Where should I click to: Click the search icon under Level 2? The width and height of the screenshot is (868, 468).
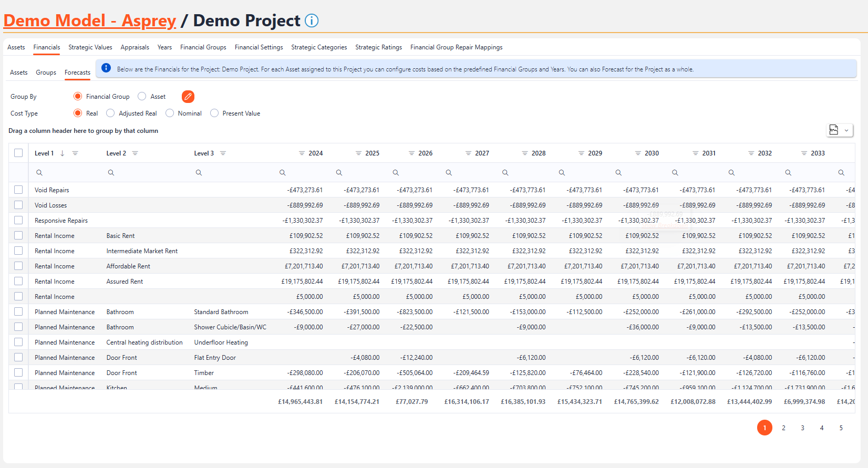[111, 173]
